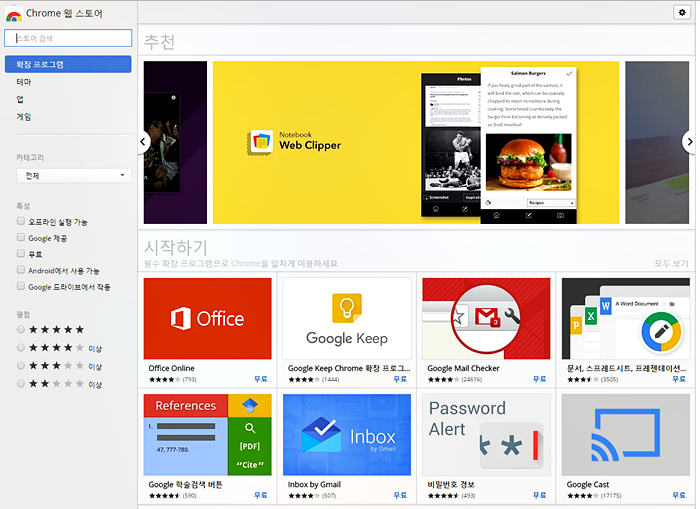Image resolution: width=700 pixels, height=509 pixels.
Task: Switch to the 앱 section
Action: pyautogui.click(x=20, y=99)
